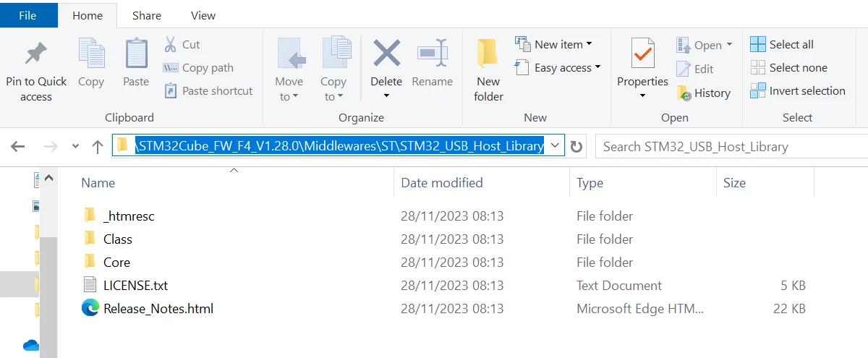The width and height of the screenshot is (868, 358).
Task: Expand the Easy access dropdown arrow
Action: click(x=597, y=67)
